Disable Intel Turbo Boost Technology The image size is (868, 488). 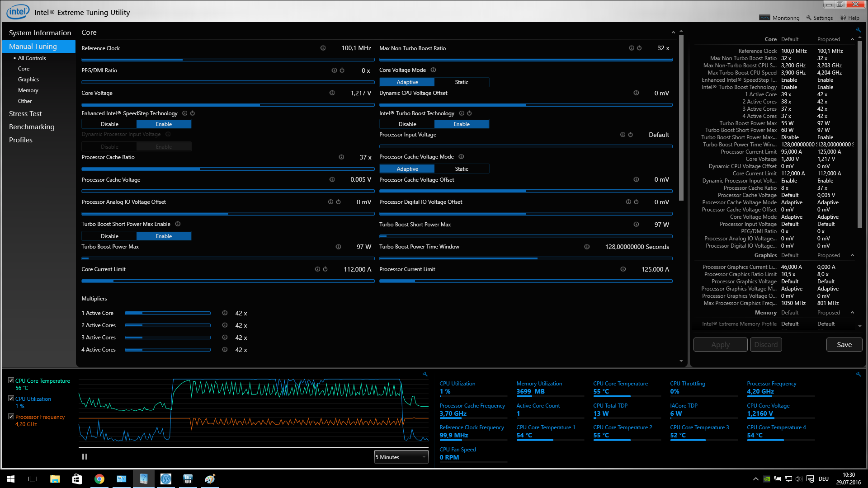[x=407, y=124]
